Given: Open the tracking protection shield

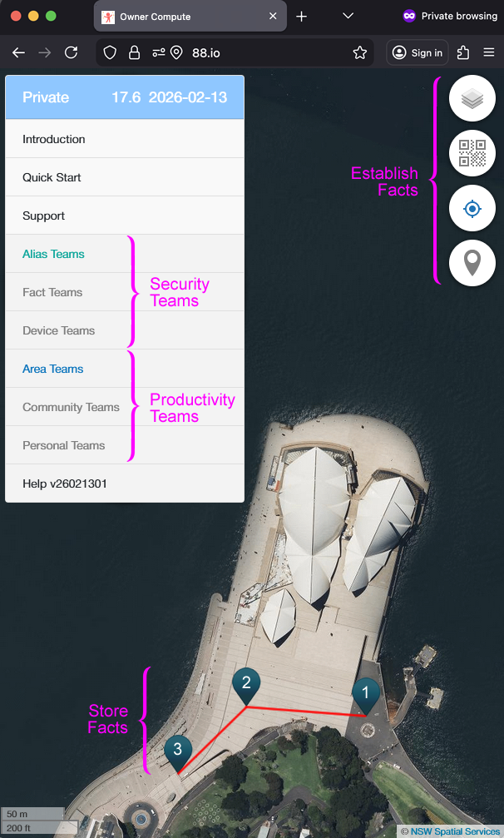Looking at the screenshot, I should [x=110, y=52].
